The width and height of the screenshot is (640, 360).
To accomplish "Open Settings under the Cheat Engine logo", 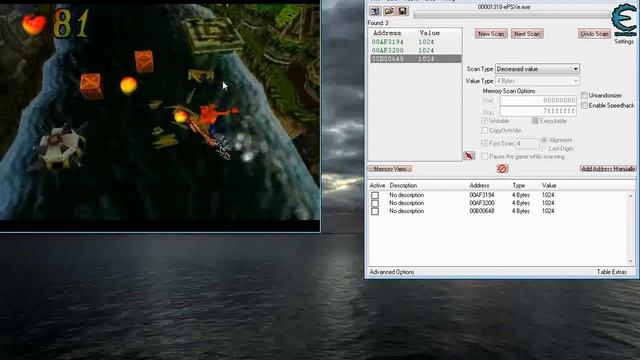I will point(624,42).
